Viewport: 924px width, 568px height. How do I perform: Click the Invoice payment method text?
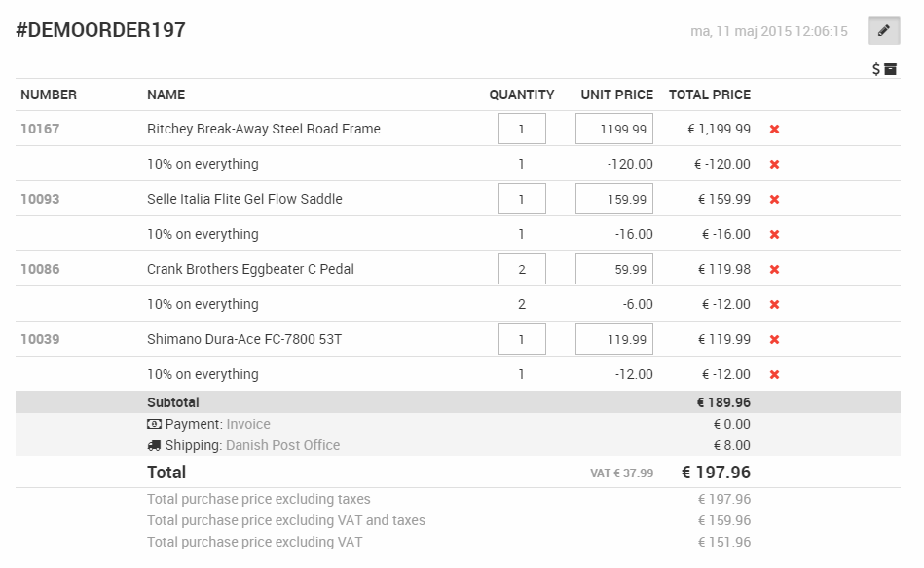(248, 424)
